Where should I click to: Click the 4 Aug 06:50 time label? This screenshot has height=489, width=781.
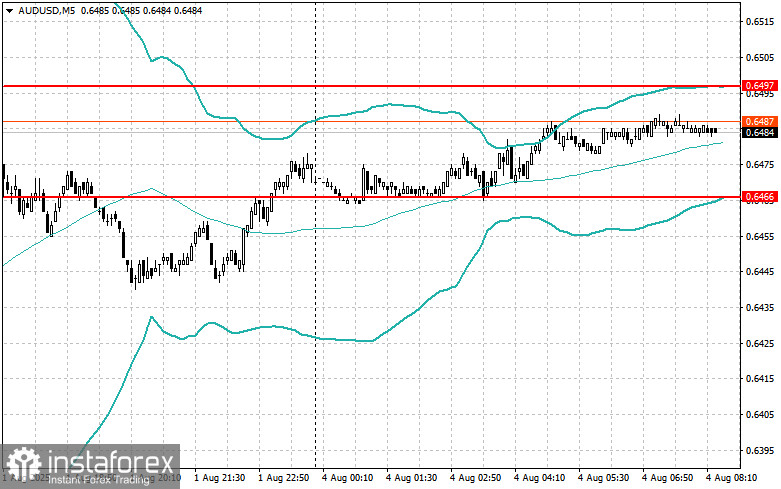click(667, 478)
